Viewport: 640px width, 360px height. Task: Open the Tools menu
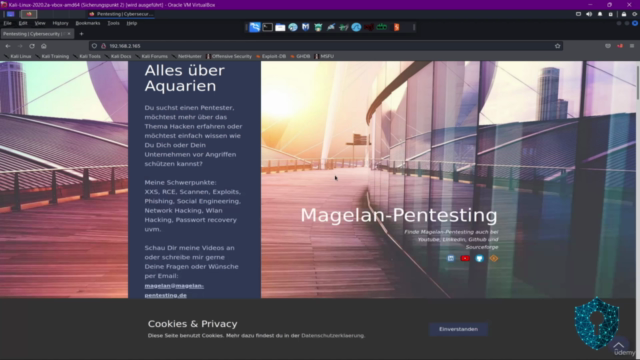point(113,23)
